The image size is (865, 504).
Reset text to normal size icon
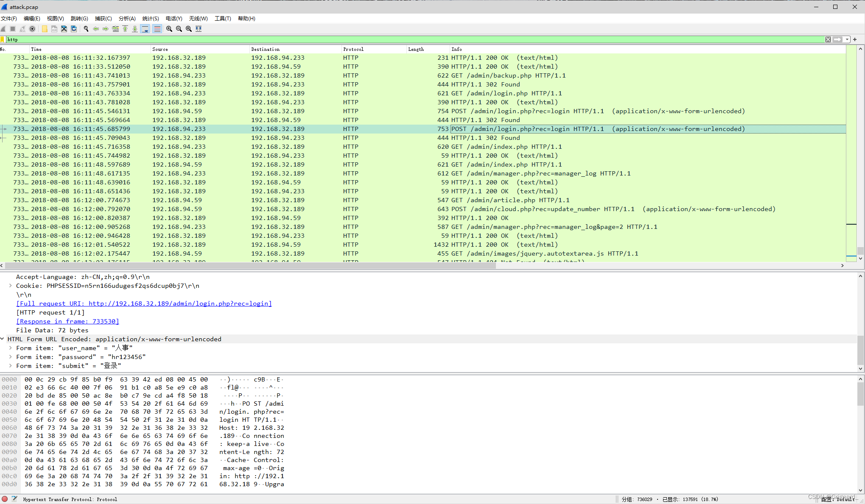click(189, 29)
